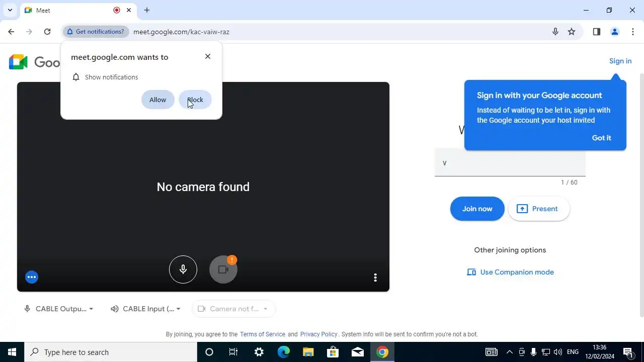
Task: Toggle the camera button with warning badge
Action: click(x=223, y=269)
